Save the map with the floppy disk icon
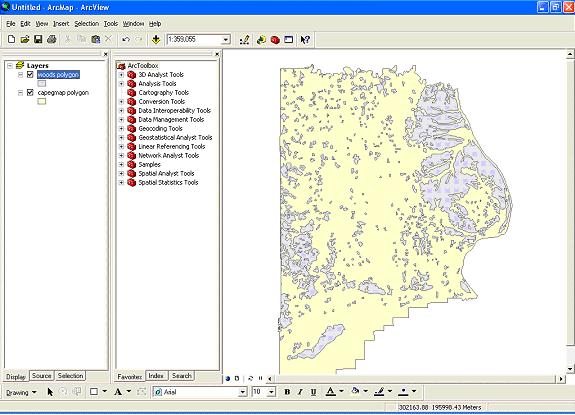The height and width of the screenshot is (415, 575). 38,39
